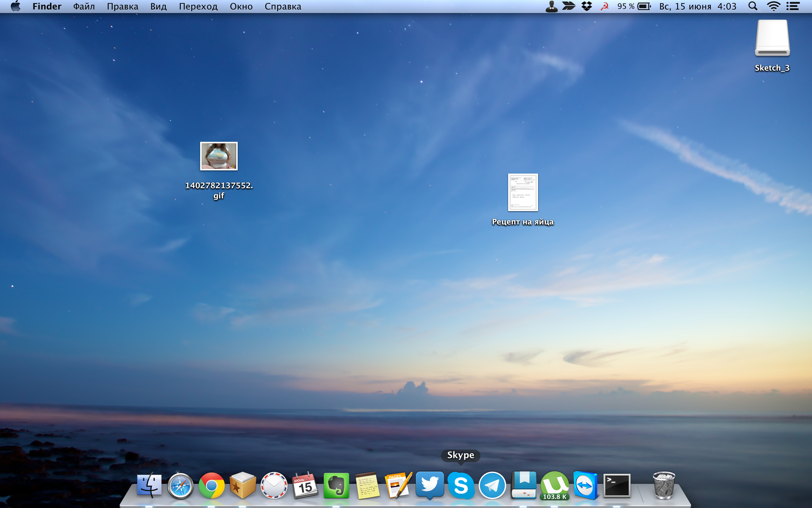Open Twitter app in Dock

pos(430,484)
